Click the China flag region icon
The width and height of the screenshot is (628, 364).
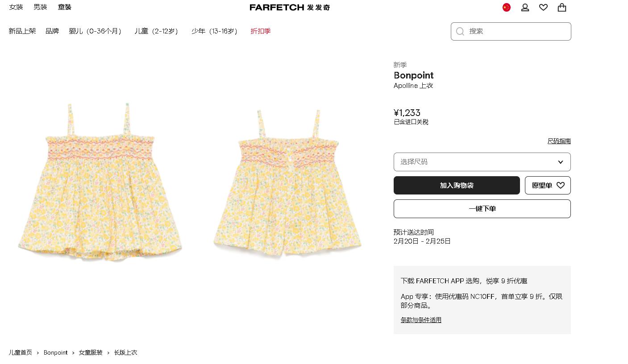point(506,7)
